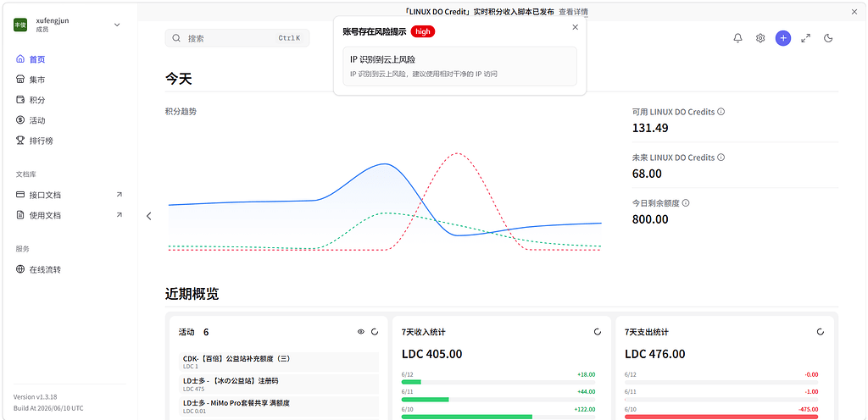Open the 查看详情 link in banner
Image resolution: width=868 pixels, height=420 pixels.
click(574, 12)
